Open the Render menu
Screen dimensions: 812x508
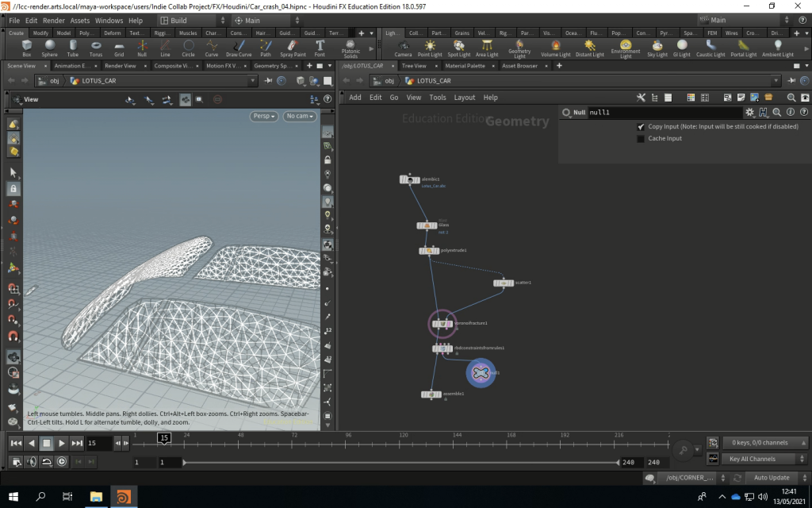54,21
